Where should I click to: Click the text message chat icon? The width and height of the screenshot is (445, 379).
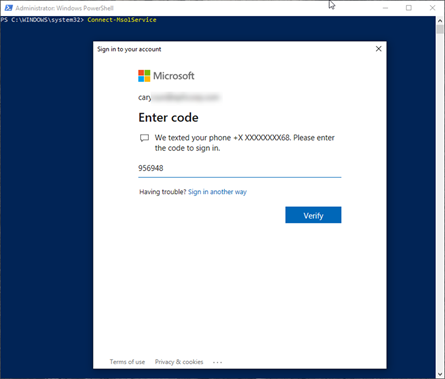[144, 138]
